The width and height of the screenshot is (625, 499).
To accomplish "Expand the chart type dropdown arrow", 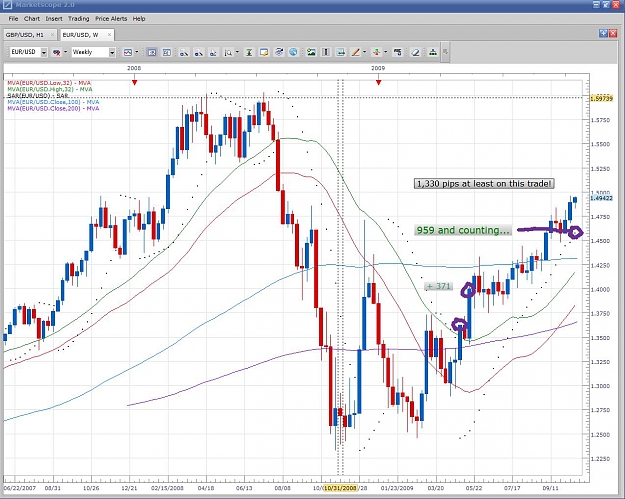I will pos(137,52).
